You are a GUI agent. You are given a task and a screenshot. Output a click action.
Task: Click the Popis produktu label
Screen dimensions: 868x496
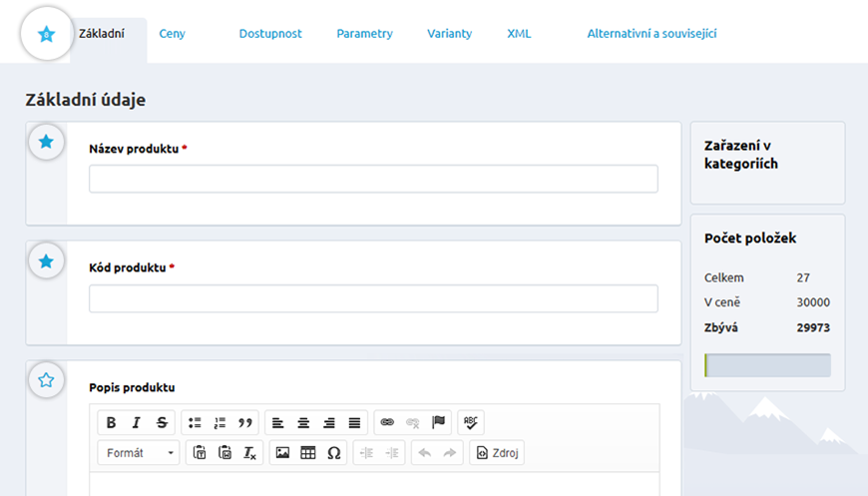pos(132,387)
